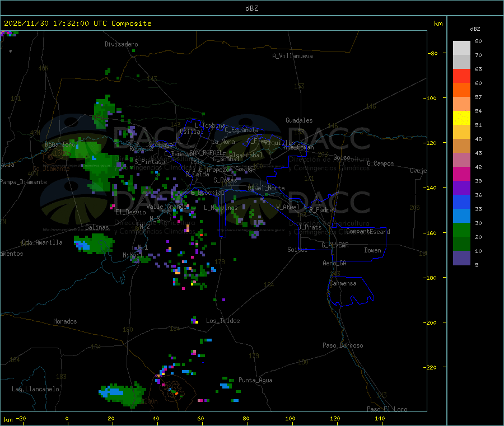Select the G_Campos place label
The height and width of the screenshot is (426, 504).
tap(380, 163)
